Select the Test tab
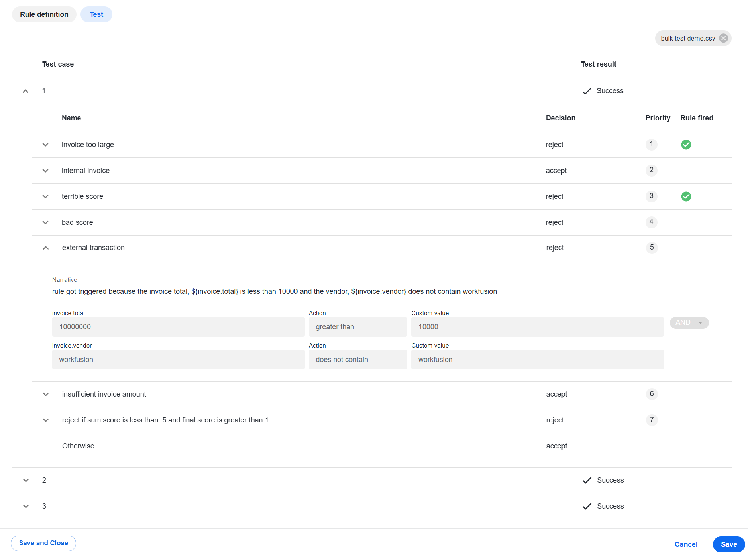The height and width of the screenshot is (560, 748). [x=96, y=14]
